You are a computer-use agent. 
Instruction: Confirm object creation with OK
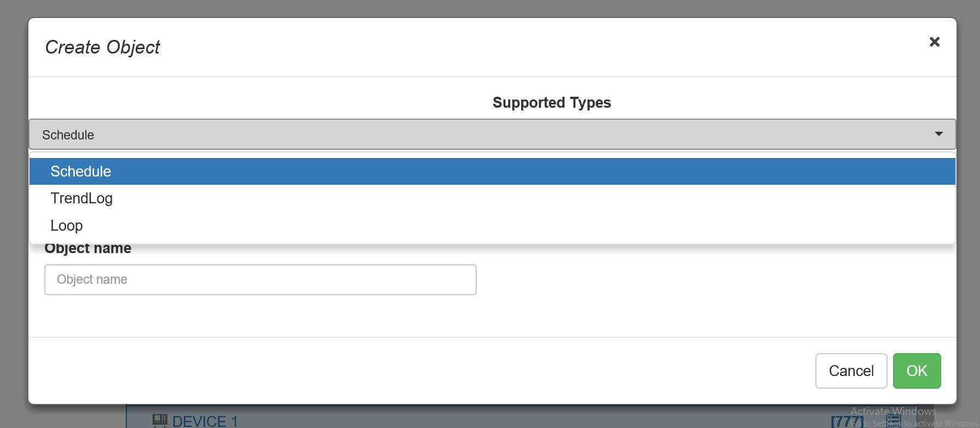click(917, 371)
